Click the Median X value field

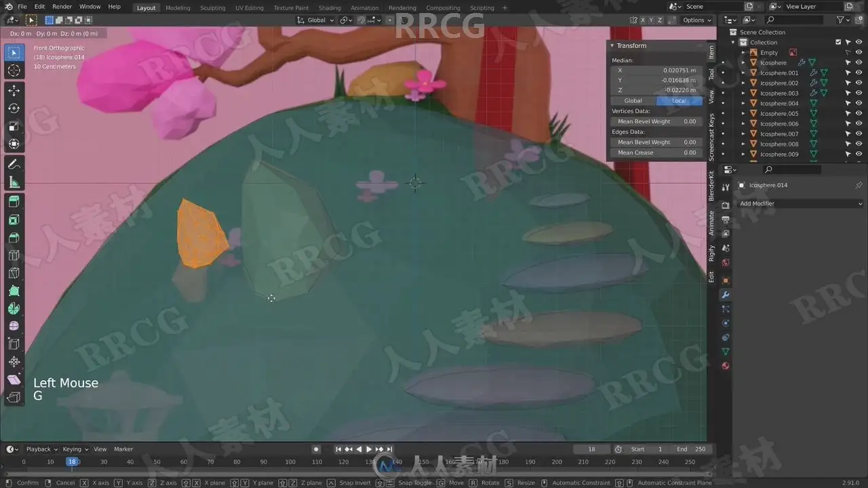(656, 70)
